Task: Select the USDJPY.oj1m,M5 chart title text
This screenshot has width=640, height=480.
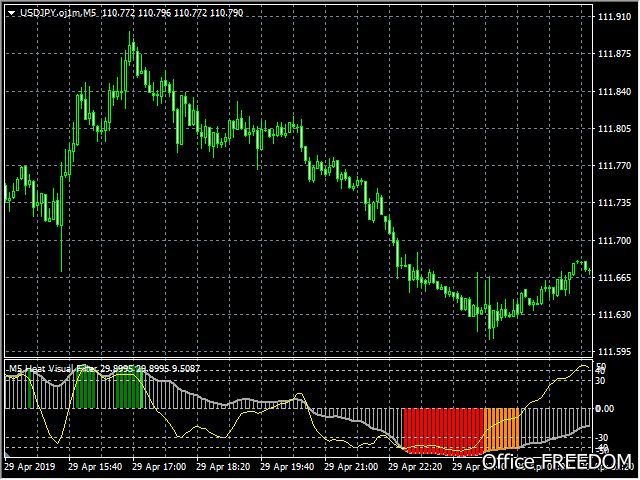Action: (58, 13)
